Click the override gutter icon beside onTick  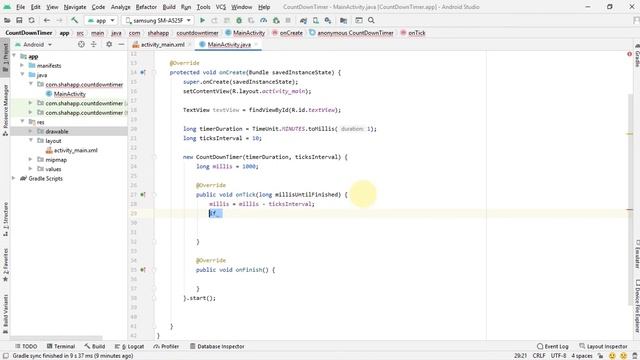coord(143,195)
